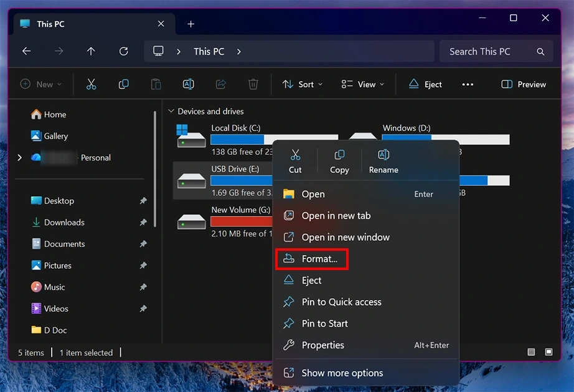574x392 pixels.
Task: Open Gallery in navigation pane
Action: point(49,136)
